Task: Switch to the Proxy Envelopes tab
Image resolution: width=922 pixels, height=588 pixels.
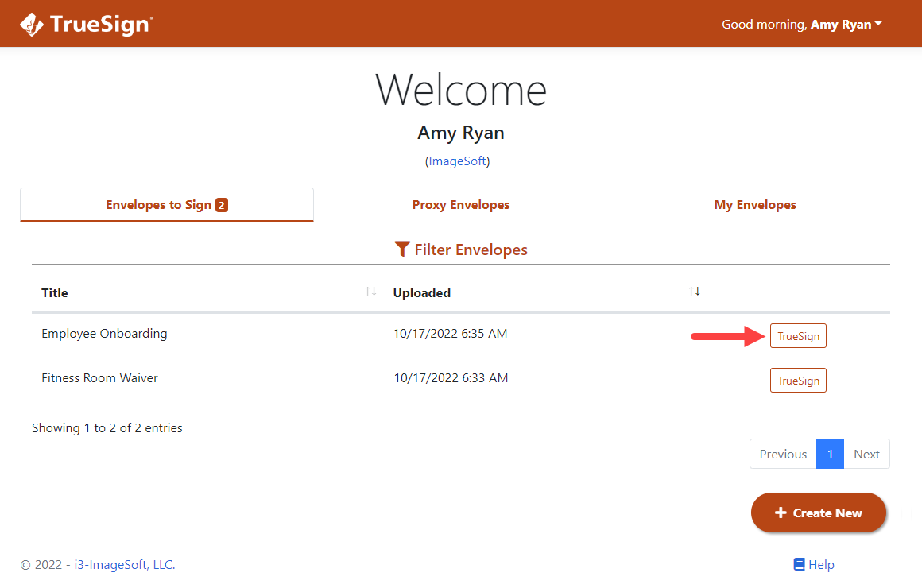Action: (460, 204)
